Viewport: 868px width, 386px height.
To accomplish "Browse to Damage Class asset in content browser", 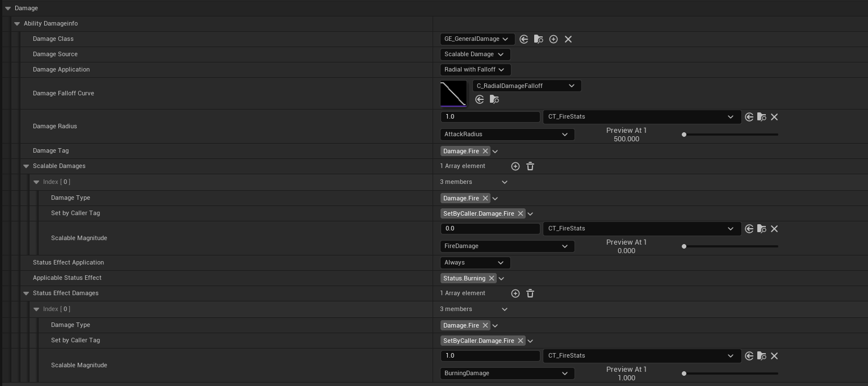I will [x=539, y=39].
